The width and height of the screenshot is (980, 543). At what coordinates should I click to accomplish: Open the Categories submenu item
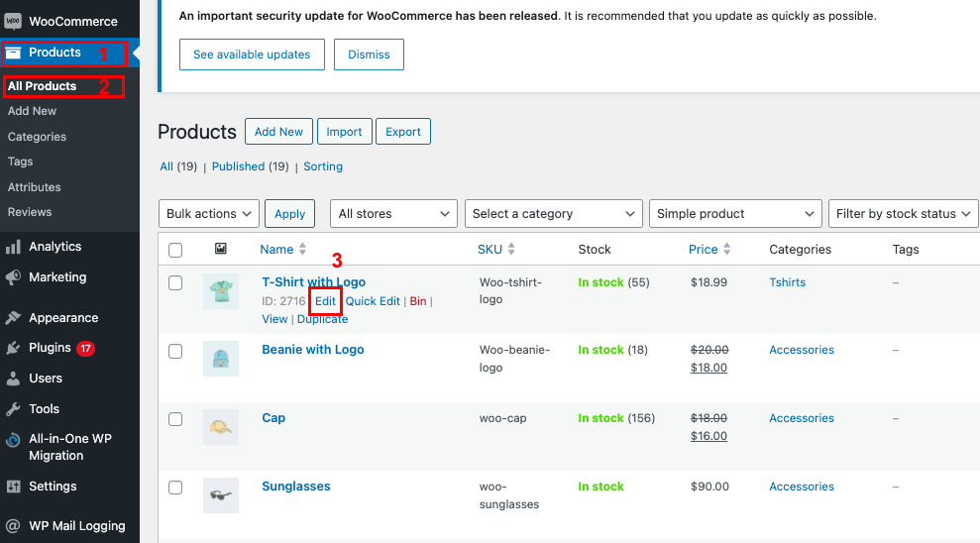point(37,136)
